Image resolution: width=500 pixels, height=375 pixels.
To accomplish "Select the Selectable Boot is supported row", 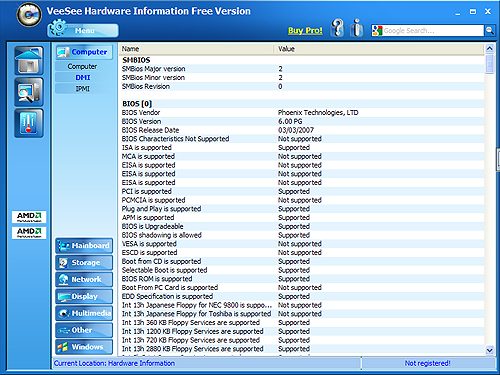I will pyautogui.click(x=302, y=270).
